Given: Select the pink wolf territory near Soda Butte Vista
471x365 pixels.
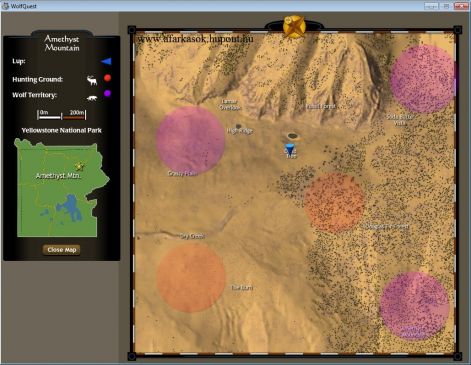Looking at the screenshot, I should pos(423,79).
